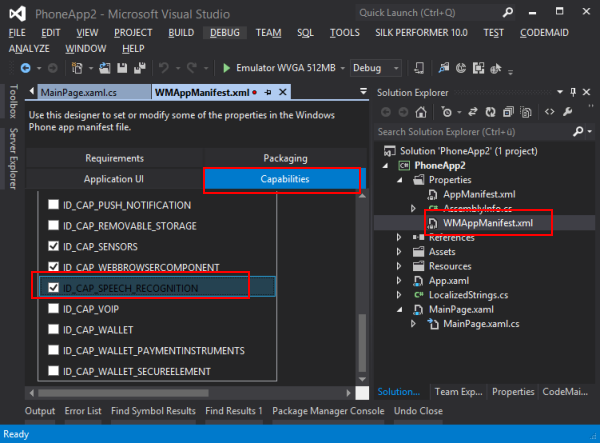Click the Save toolbar icon
This screenshot has width=600, height=443.
tap(122, 68)
